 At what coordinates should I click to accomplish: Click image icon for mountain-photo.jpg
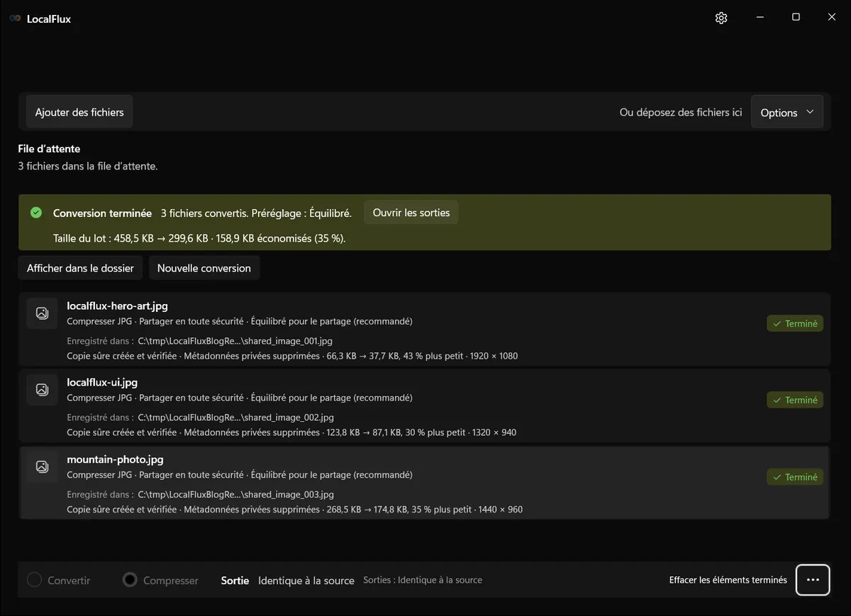pos(42,466)
